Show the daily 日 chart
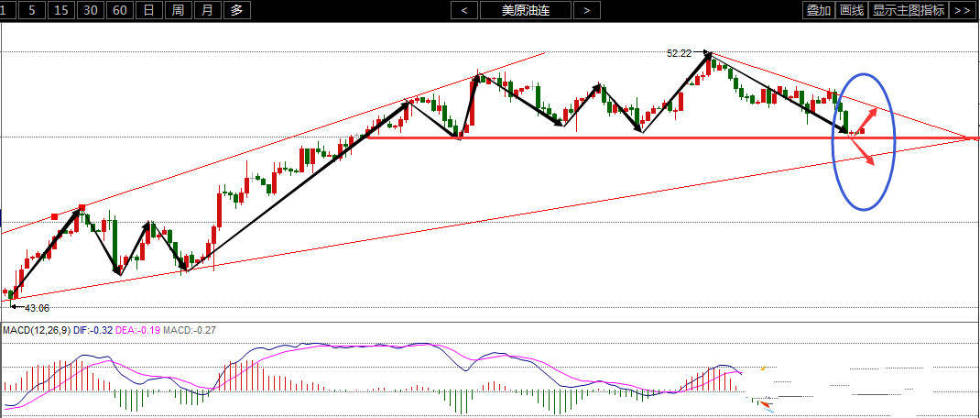The image size is (980, 418). click(148, 10)
